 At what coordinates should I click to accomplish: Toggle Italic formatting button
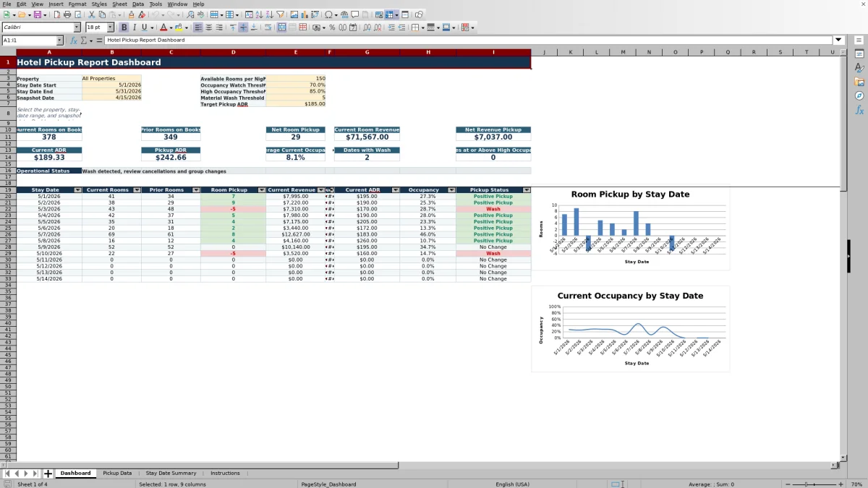[135, 27]
